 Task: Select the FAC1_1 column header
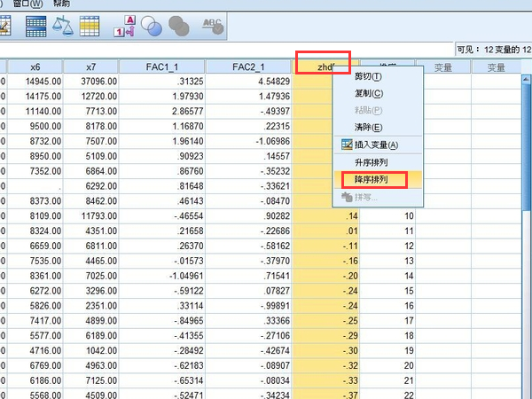[162, 66]
